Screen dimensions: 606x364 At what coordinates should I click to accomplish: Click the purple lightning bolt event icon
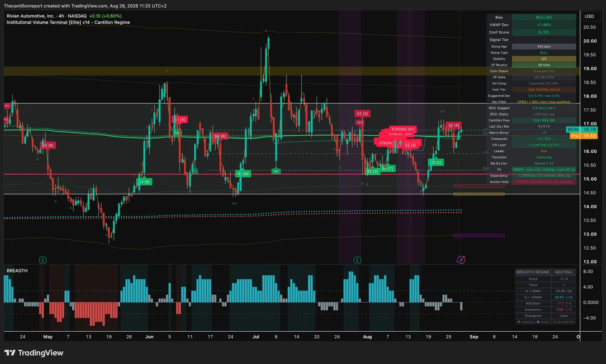[x=461, y=260]
